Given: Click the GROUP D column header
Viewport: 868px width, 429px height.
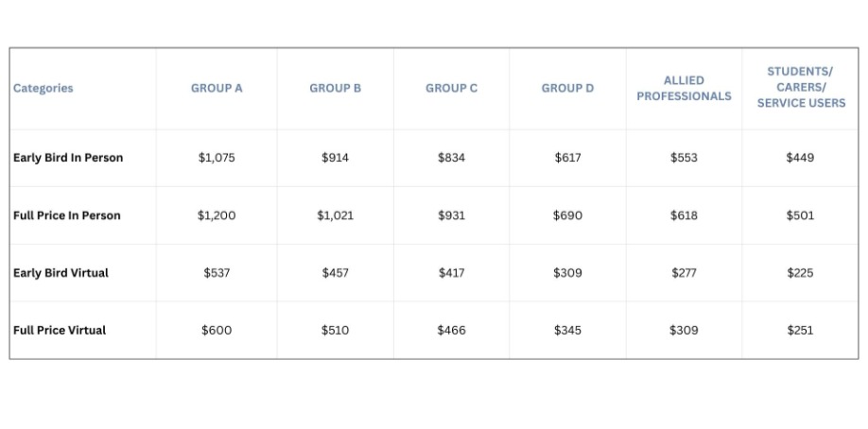Looking at the screenshot, I should [x=567, y=88].
